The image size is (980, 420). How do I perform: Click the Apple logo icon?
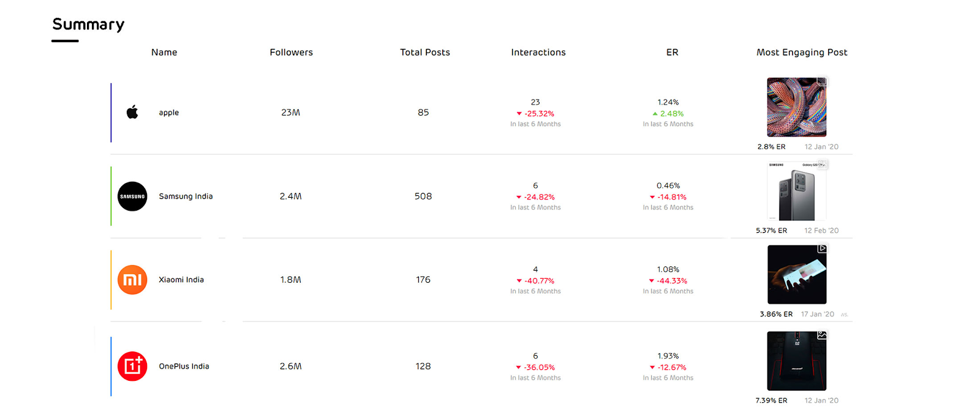[132, 112]
